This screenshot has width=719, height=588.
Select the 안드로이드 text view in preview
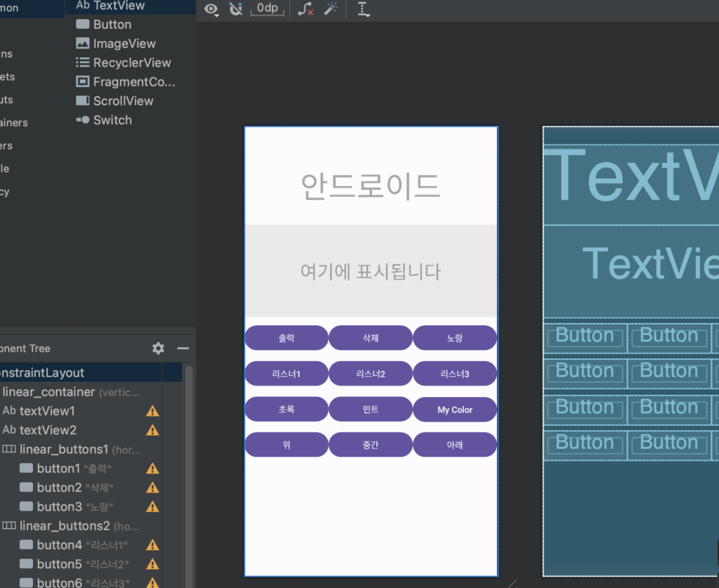371,185
